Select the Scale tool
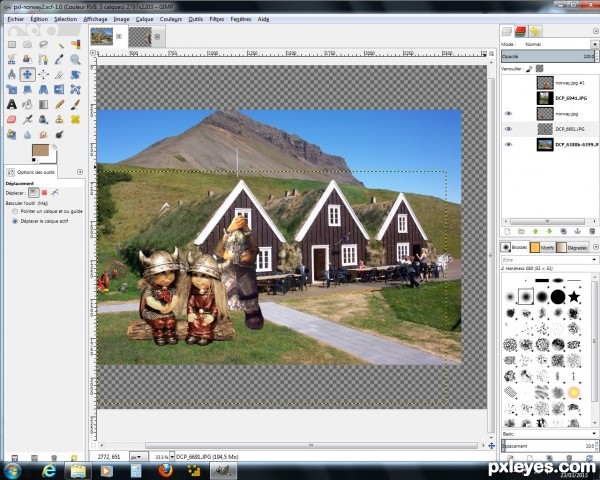 tap(12, 90)
